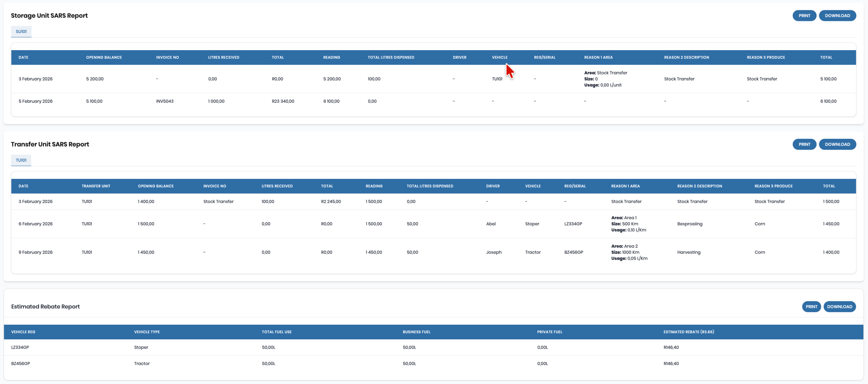Click the Estimated Rebate Report heading
Viewport: 868px width, 384px height.
pos(45,307)
